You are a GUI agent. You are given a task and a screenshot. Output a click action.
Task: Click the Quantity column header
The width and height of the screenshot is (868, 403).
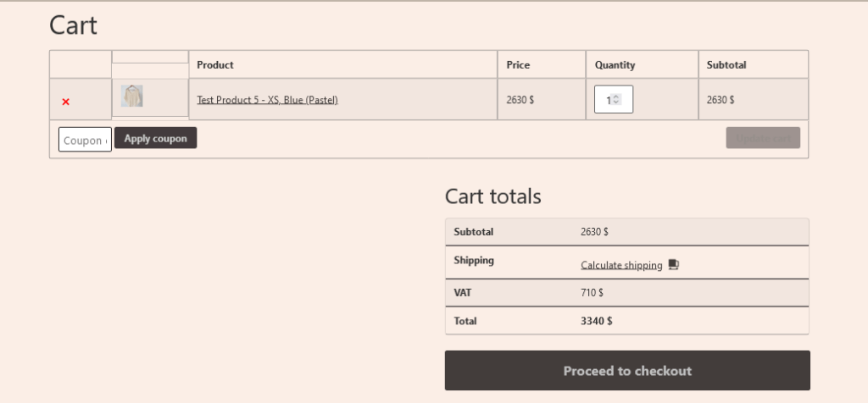click(615, 64)
